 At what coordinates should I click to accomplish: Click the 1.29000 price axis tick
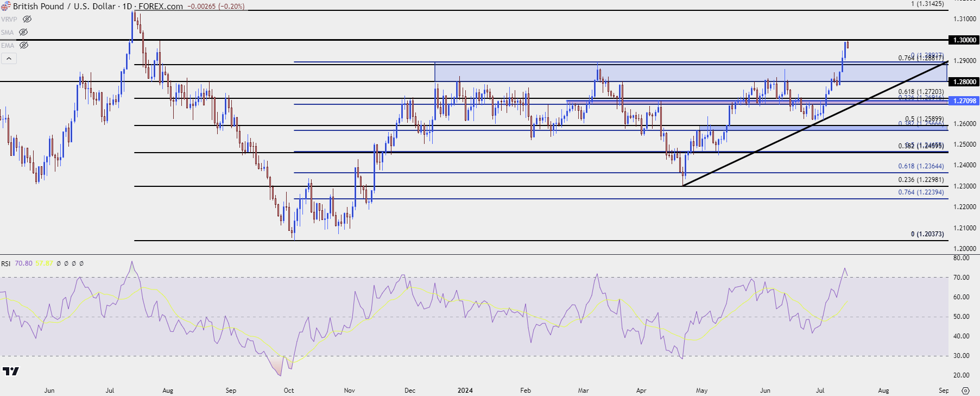[965, 61]
